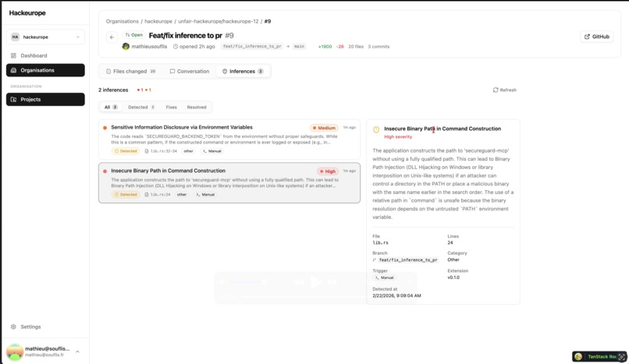The width and height of the screenshot is (629, 364).
Task: Select the All filter
Action: pyautogui.click(x=111, y=108)
